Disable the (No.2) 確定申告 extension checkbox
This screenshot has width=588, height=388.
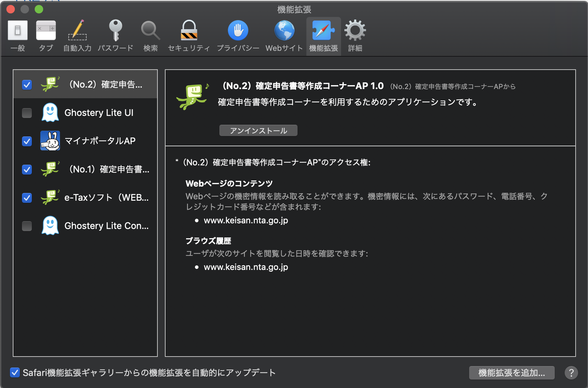[27, 85]
